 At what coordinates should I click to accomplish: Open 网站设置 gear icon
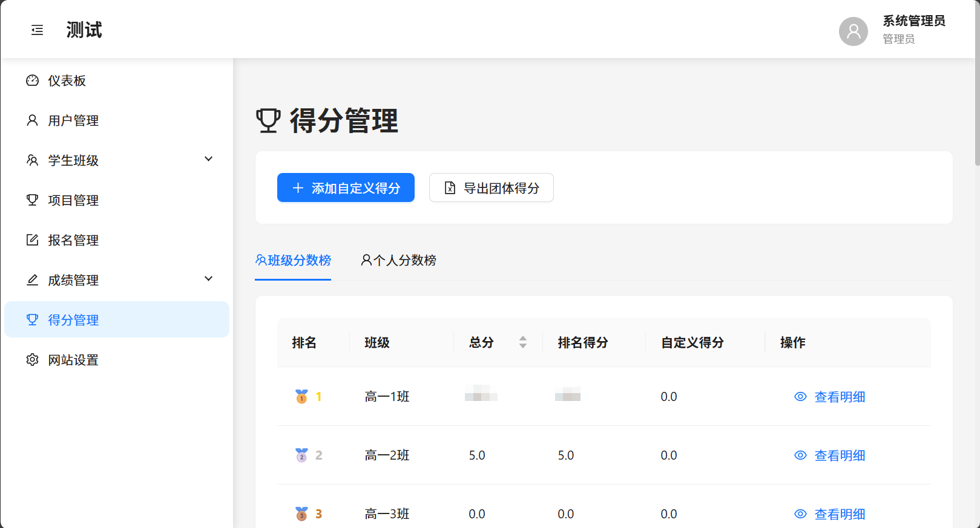[x=33, y=360]
